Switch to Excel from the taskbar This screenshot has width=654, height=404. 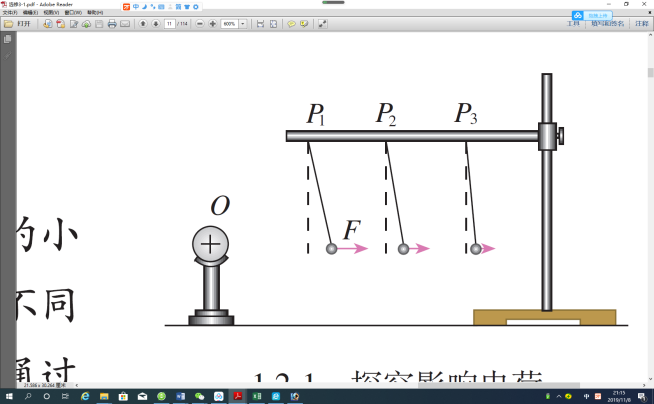(257, 396)
